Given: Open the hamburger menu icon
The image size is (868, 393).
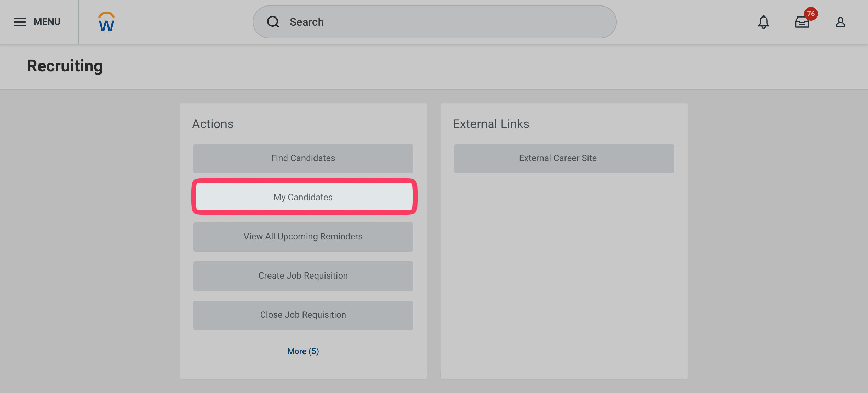Looking at the screenshot, I should point(20,22).
